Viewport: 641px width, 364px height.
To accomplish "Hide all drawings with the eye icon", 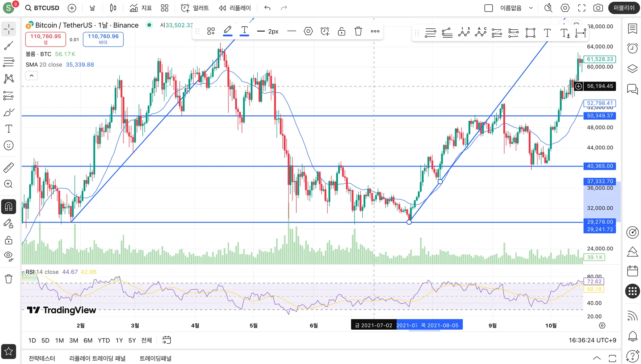I will point(9,256).
